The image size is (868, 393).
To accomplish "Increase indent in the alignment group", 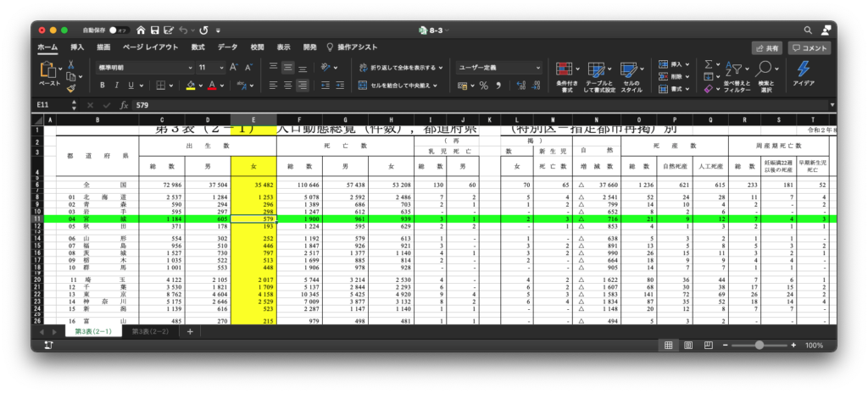I will tap(340, 86).
